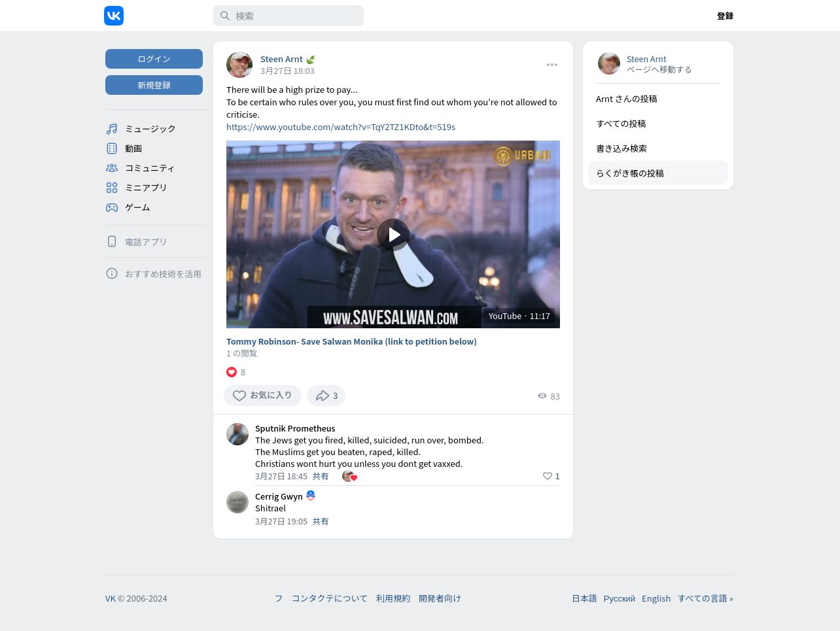Open the music section icon
This screenshot has height=631, width=840.
pos(112,129)
